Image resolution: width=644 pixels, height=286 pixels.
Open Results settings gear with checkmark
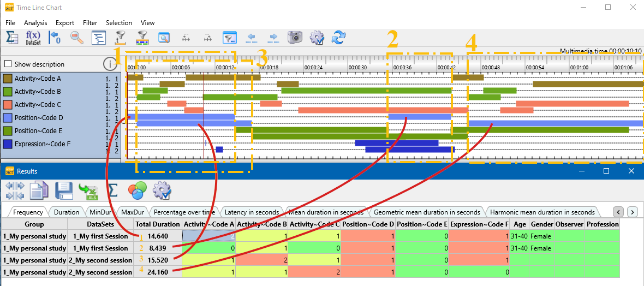point(162,190)
